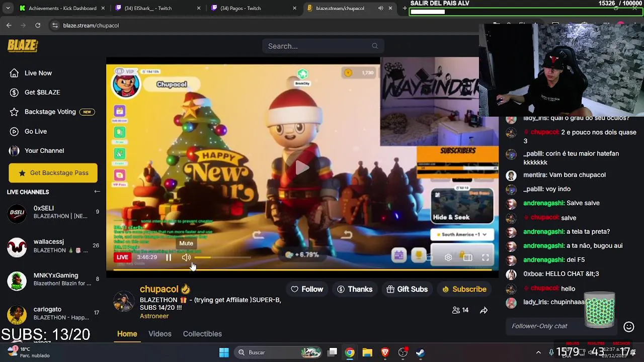644x362 pixels.
Task: Adjust the player volume slider
Action: pyautogui.click(x=222, y=257)
